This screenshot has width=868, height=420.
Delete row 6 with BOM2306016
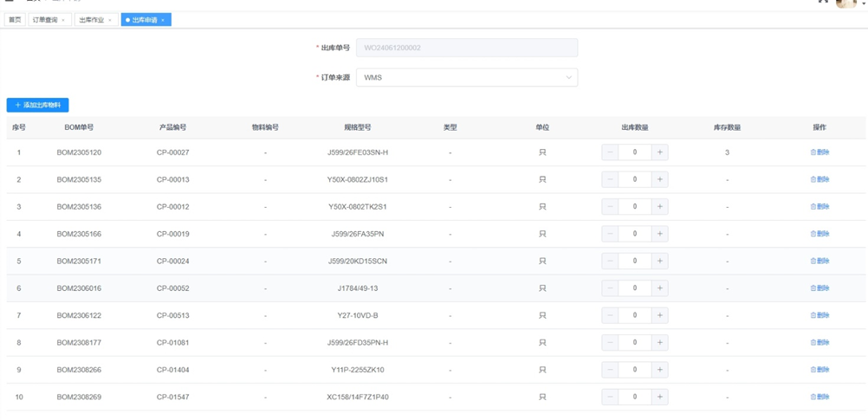(819, 288)
